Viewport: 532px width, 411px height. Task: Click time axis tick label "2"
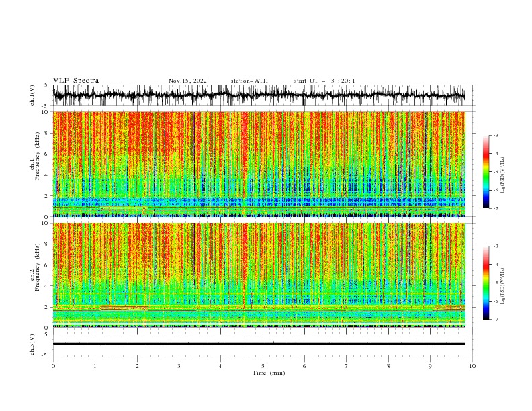tap(137, 366)
